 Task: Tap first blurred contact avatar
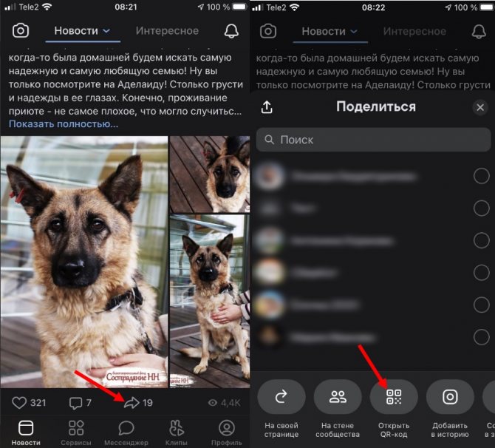270,176
